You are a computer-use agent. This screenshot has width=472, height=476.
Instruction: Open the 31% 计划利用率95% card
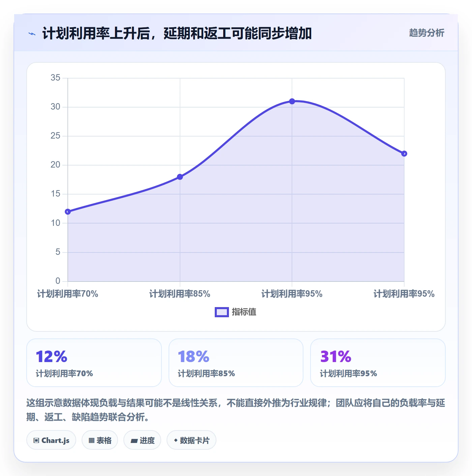[x=378, y=363]
